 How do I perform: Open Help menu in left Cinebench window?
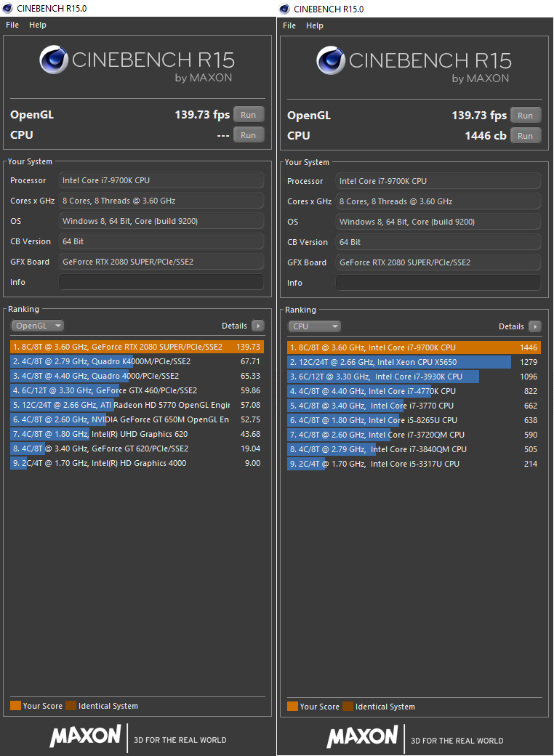(x=38, y=25)
